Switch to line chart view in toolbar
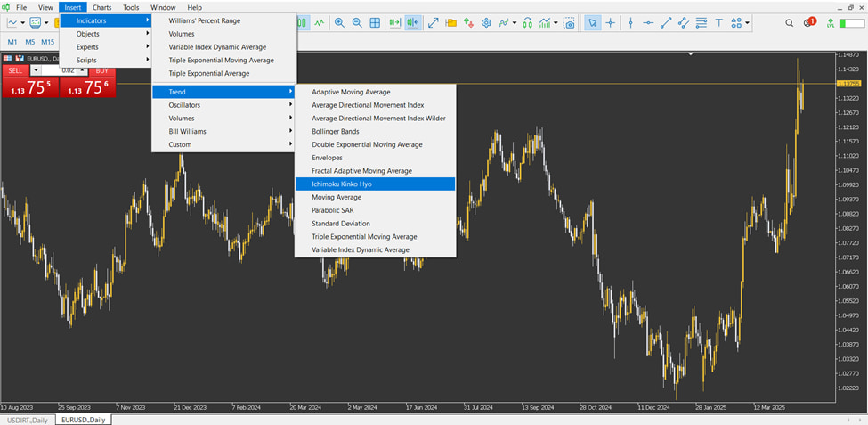The image size is (868, 425). point(320,22)
